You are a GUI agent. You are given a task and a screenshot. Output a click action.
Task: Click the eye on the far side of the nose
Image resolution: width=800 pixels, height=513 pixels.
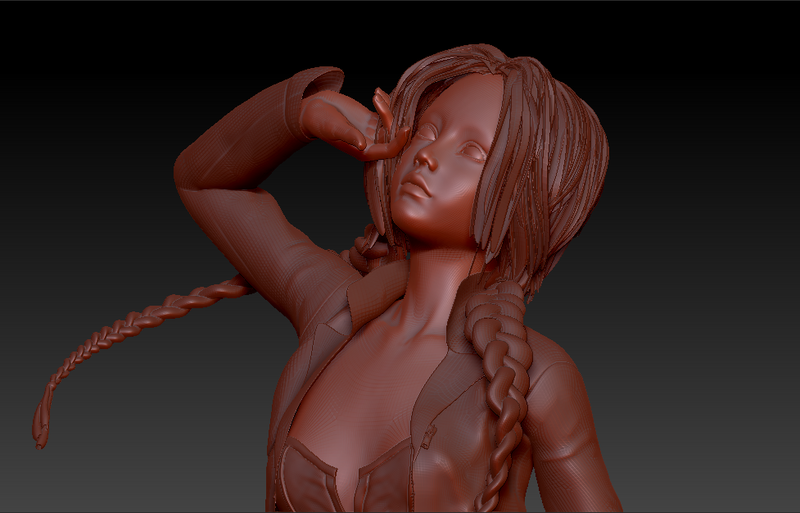pyautogui.click(x=470, y=154)
